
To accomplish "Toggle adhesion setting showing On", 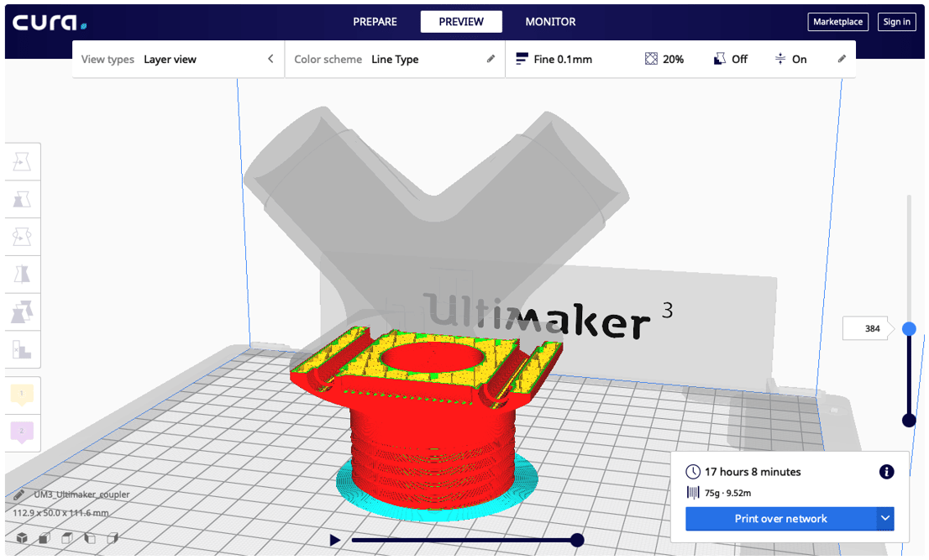I will 790,60.
